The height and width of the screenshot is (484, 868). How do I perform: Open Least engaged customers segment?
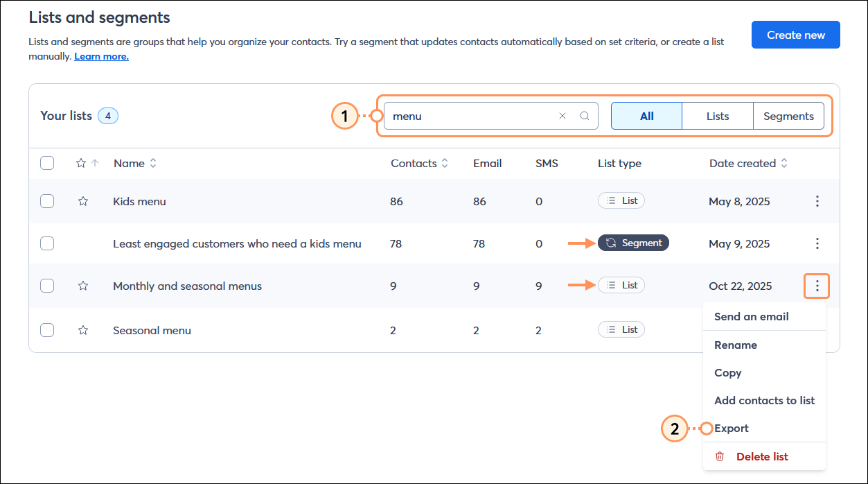(237, 243)
